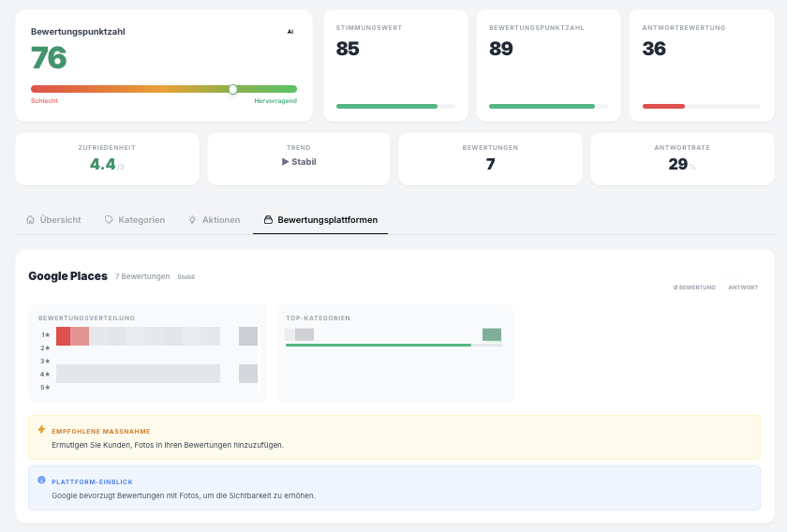
Task: Click the red Antwortbewertung progress bar
Action: click(x=663, y=107)
